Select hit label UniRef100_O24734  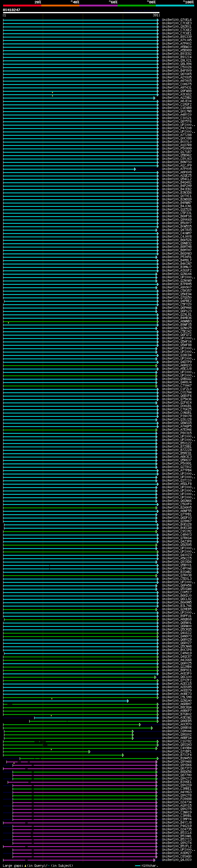pyautogui.click(x=177, y=802)
